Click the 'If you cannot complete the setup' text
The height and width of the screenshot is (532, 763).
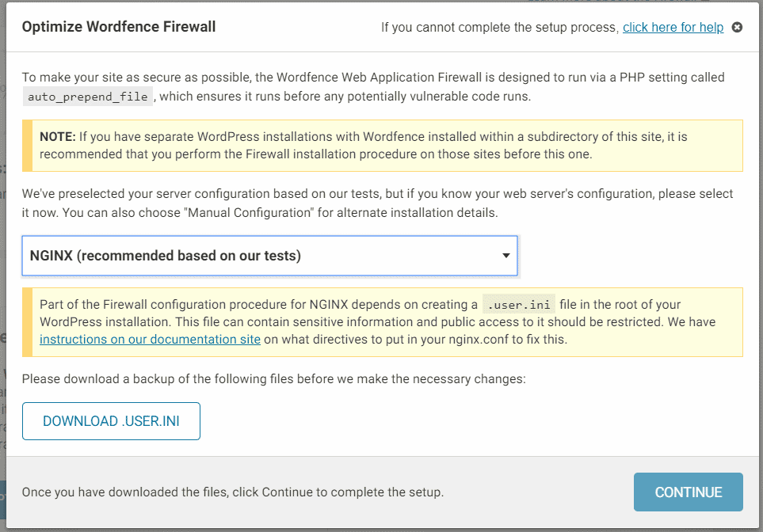[500, 27]
